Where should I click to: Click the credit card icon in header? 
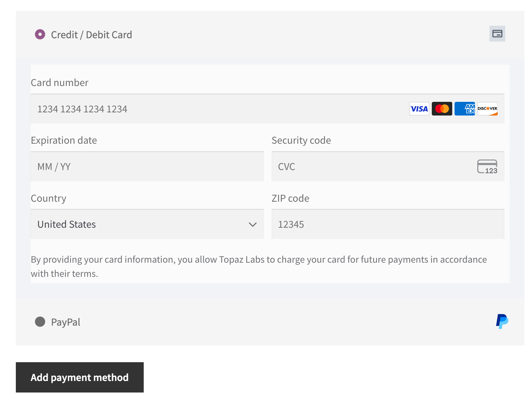point(497,34)
